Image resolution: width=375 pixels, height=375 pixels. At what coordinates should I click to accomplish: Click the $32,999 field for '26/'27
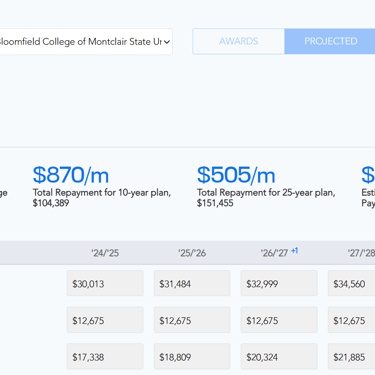click(x=279, y=283)
